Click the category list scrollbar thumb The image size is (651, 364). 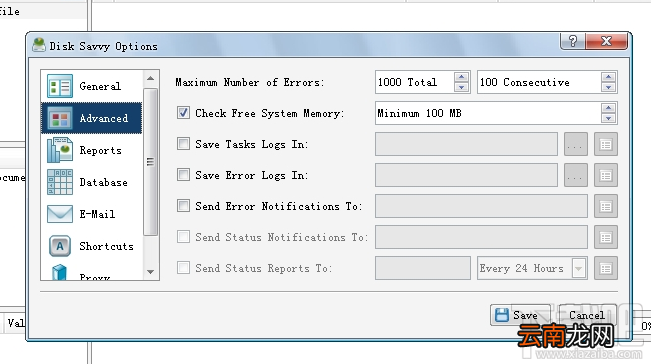click(150, 162)
